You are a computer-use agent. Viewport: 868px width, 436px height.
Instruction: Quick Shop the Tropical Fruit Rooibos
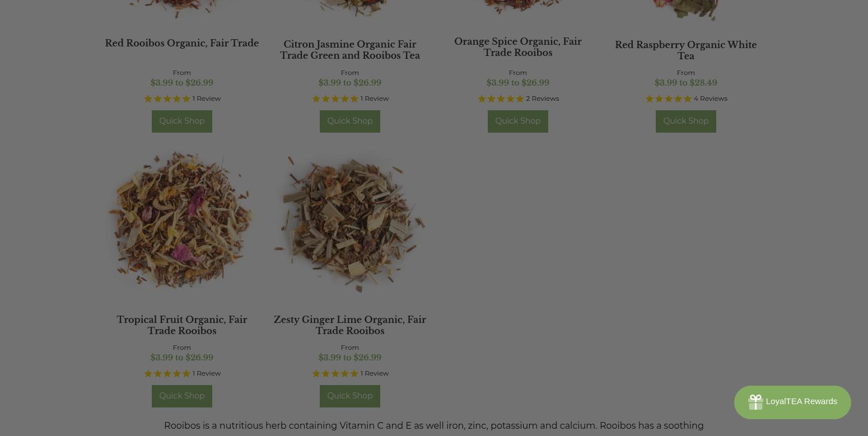182,396
